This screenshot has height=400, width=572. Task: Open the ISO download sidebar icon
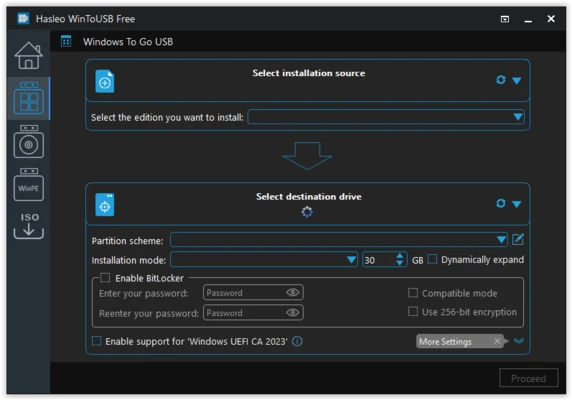coord(28,226)
